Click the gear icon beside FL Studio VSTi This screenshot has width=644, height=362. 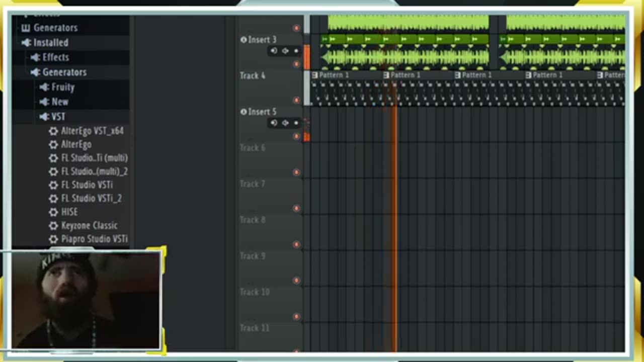pos(53,186)
